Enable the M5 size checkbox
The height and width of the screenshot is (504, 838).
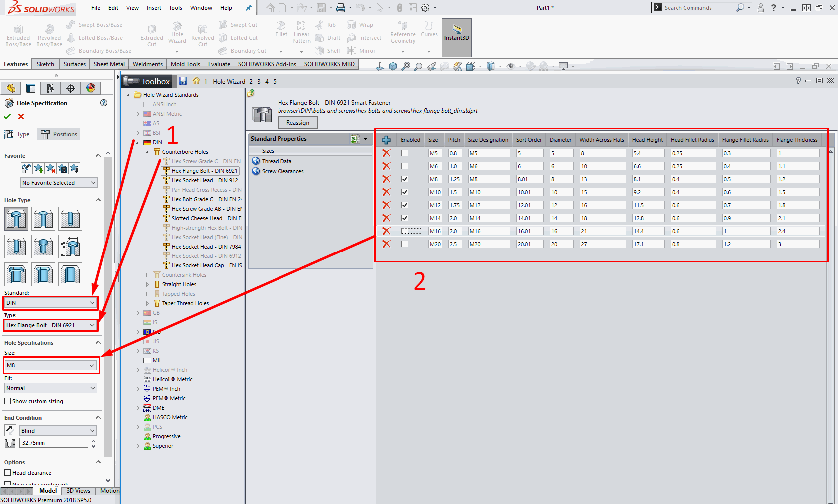[405, 153]
